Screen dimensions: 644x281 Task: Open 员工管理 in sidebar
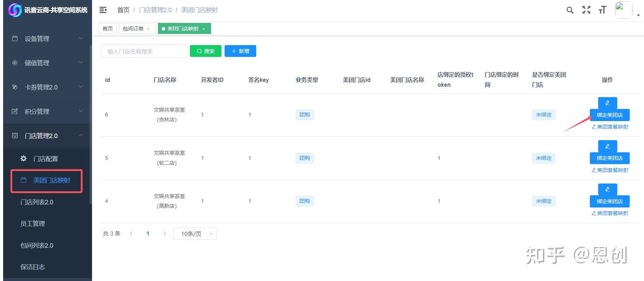[33, 223]
